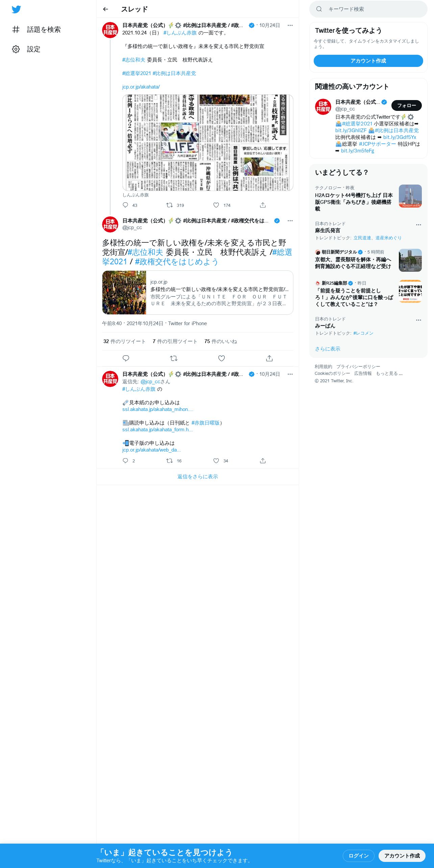Reply icon under main tweet stats
This screenshot has height=868, width=434.
(126, 358)
